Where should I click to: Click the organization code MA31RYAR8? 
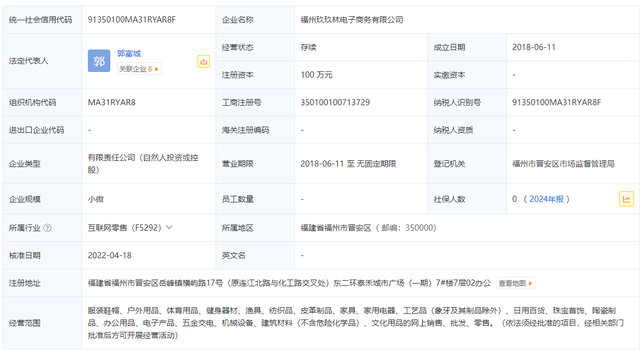111,102
